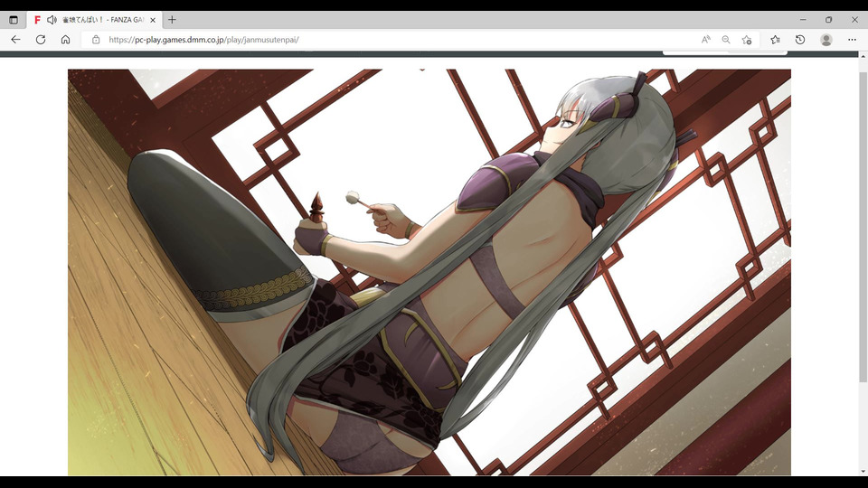The image size is (868, 488).
Task: Close the FANZA GAMES tab
Action: pyautogui.click(x=153, y=20)
